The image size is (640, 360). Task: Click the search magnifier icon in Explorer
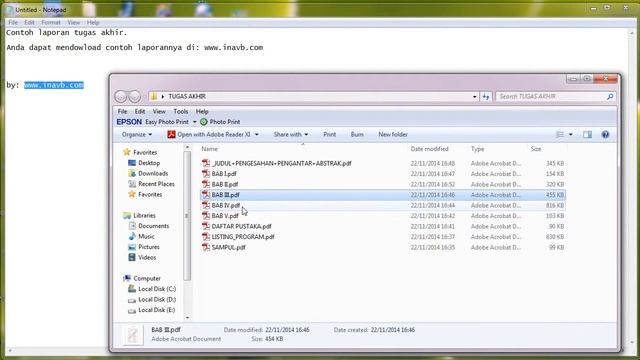tap(610, 96)
